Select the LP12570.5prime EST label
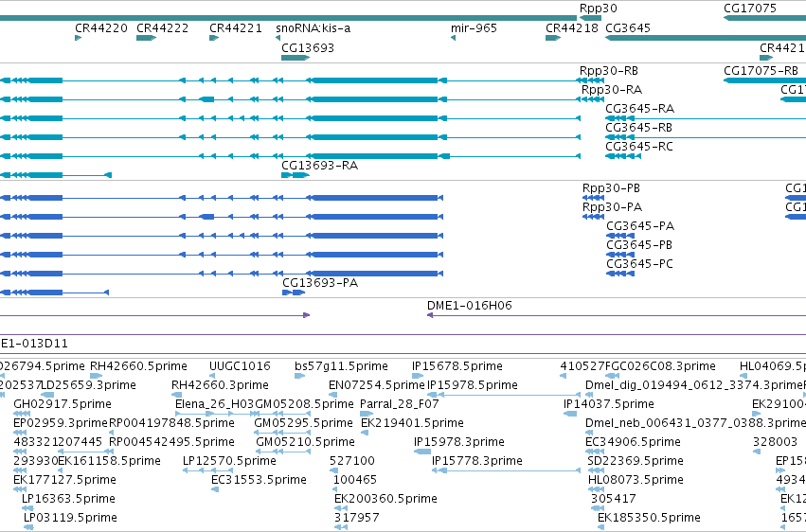 click(x=229, y=462)
